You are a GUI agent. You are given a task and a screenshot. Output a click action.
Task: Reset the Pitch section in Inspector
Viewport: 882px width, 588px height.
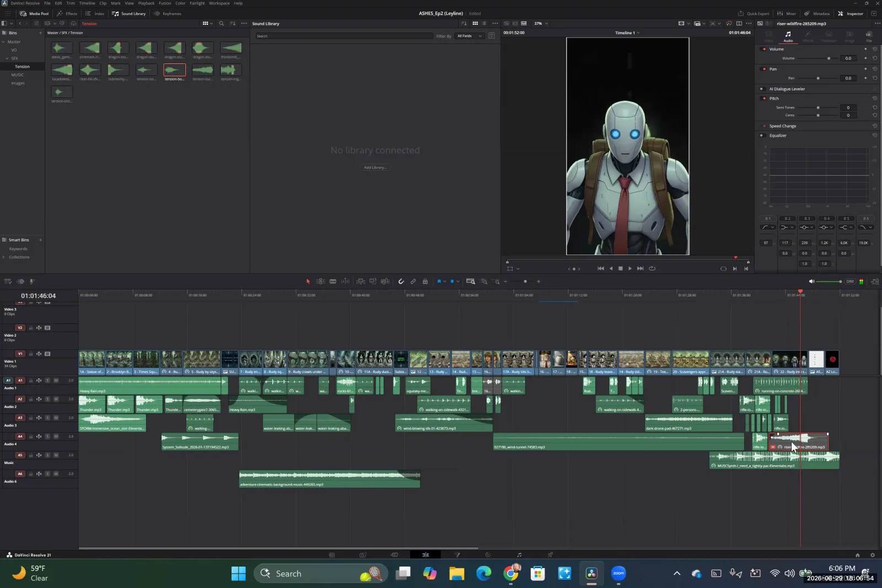(875, 98)
